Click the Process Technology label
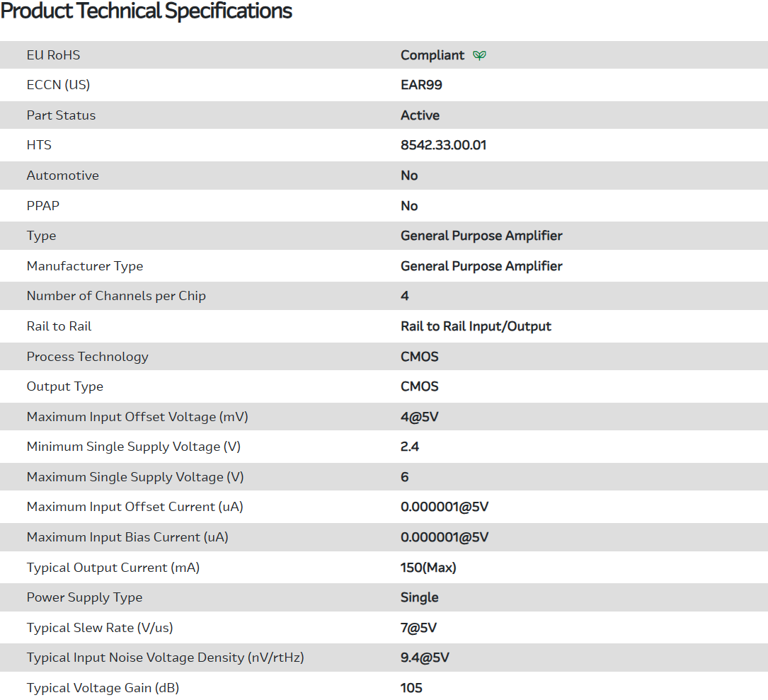The height and width of the screenshot is (700, 768). point(88,357)
